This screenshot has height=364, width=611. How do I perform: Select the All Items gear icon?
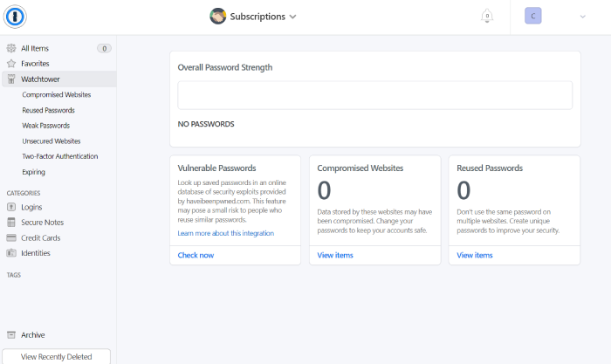tap(11, 48)
